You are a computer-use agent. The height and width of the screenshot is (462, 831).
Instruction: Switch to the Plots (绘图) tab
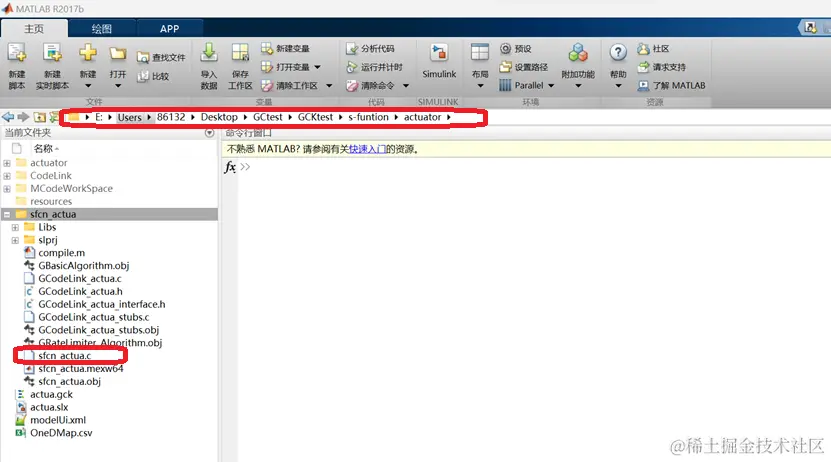tap(102, 29)
